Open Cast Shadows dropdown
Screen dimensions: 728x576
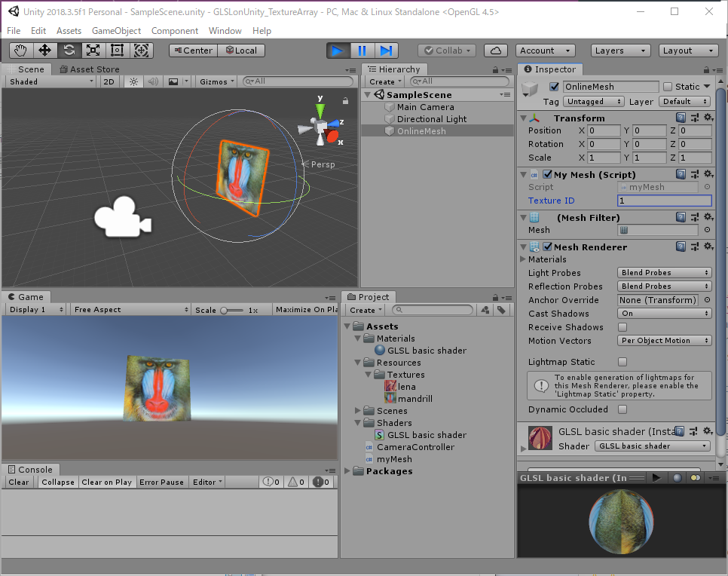pos(665,314)
